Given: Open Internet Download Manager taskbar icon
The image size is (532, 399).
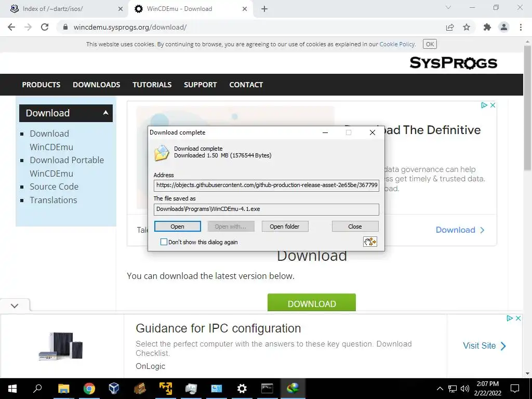Looking at the screenshot, I should [x=293, y=389].
